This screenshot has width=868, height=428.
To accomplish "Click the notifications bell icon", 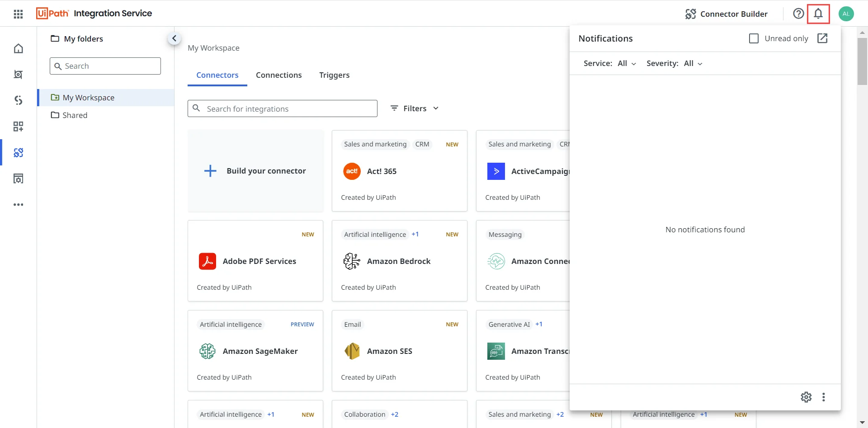I will click(x=818, y=14).
